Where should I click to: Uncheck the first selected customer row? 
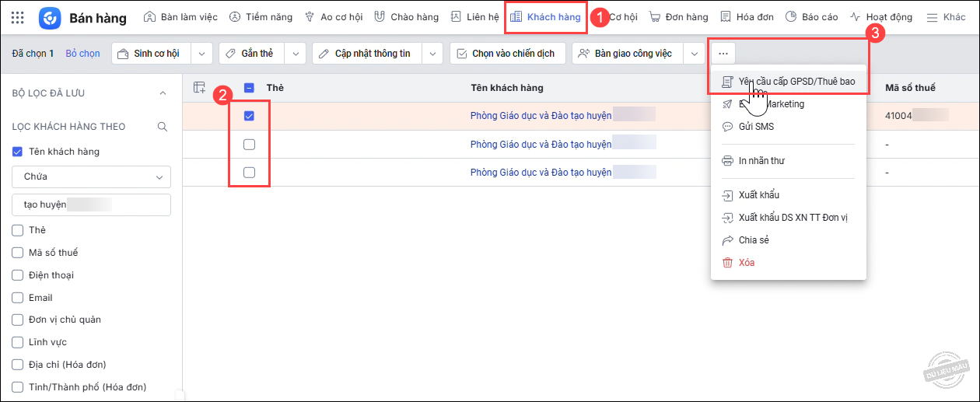click(249, 116)
